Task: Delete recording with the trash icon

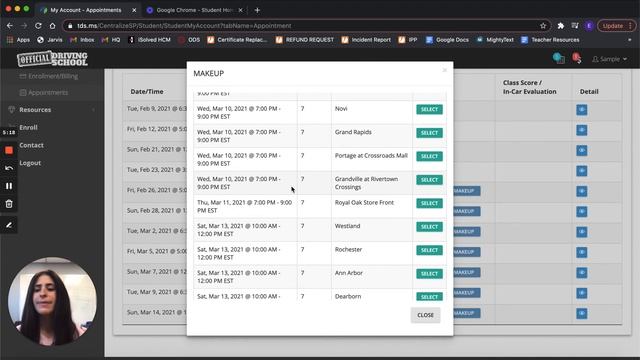Action: 9,204
